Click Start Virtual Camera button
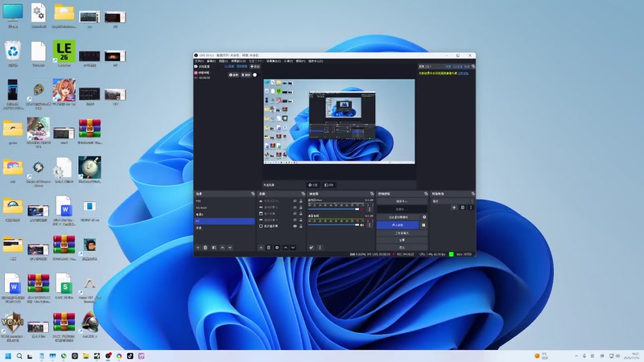 tap(398, 217)
